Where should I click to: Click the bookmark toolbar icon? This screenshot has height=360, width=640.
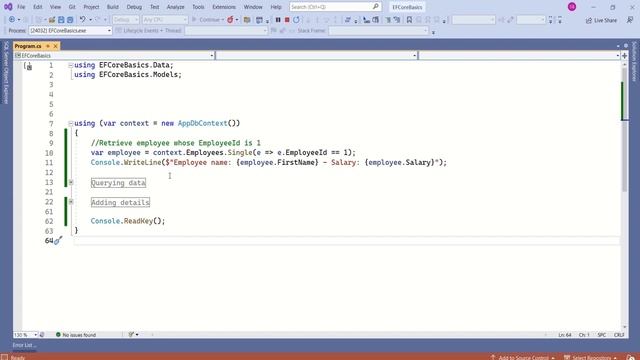[x=409, y=20]
